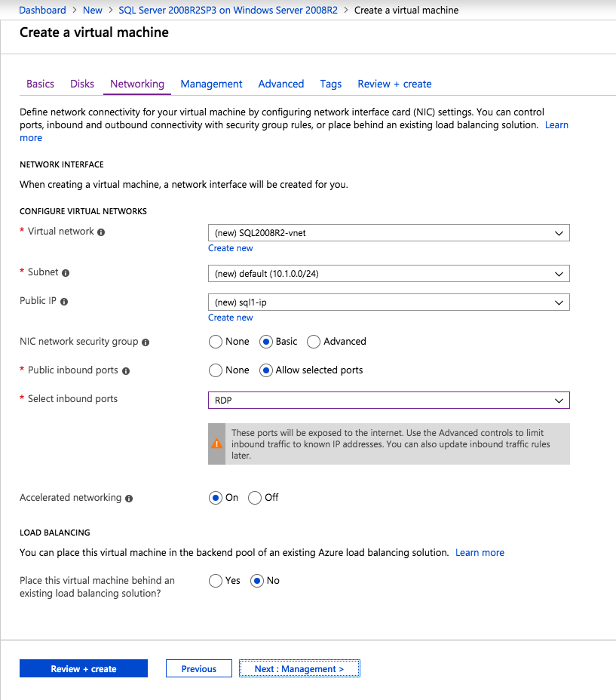Click the orange warning triangle icon

[x=217, y=444]
